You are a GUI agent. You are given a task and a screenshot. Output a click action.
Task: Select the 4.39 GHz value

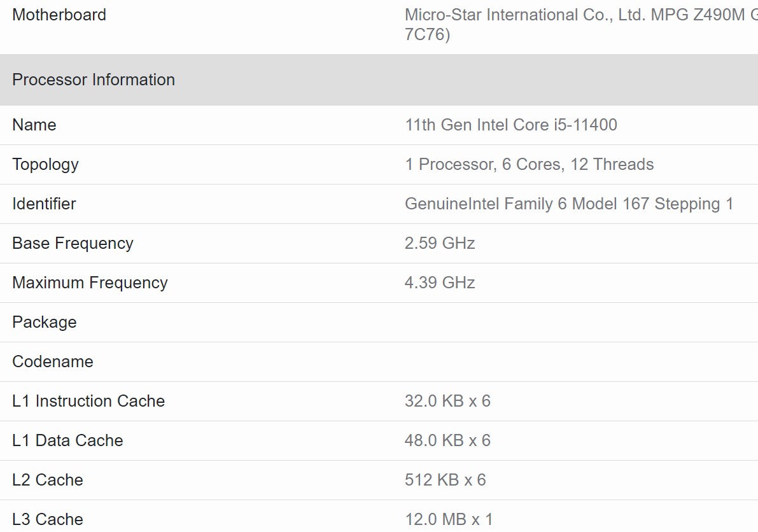tap(440, 283)
